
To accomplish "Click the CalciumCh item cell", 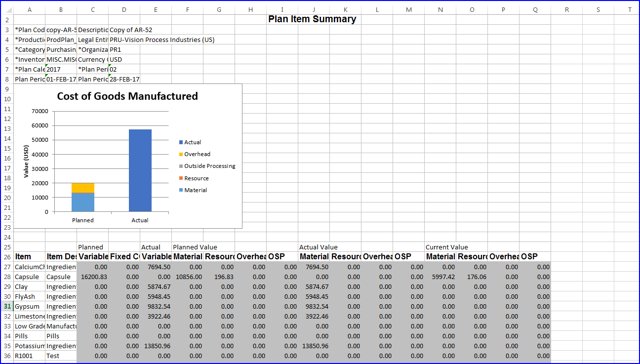I will (29, 267).
